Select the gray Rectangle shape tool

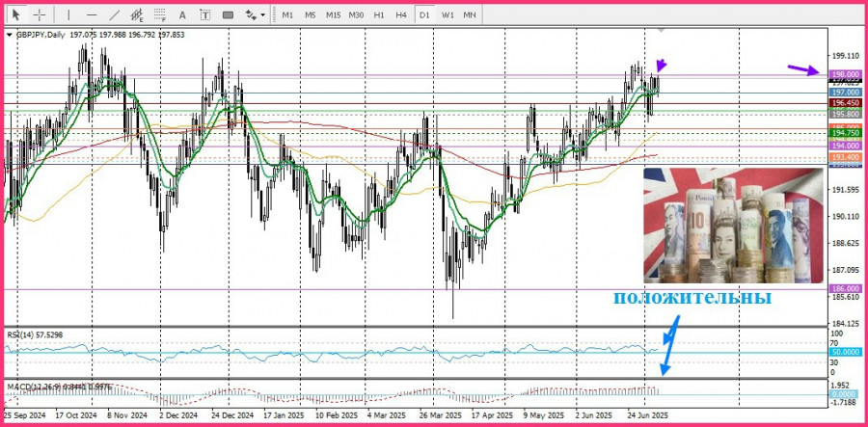(228, 14)
